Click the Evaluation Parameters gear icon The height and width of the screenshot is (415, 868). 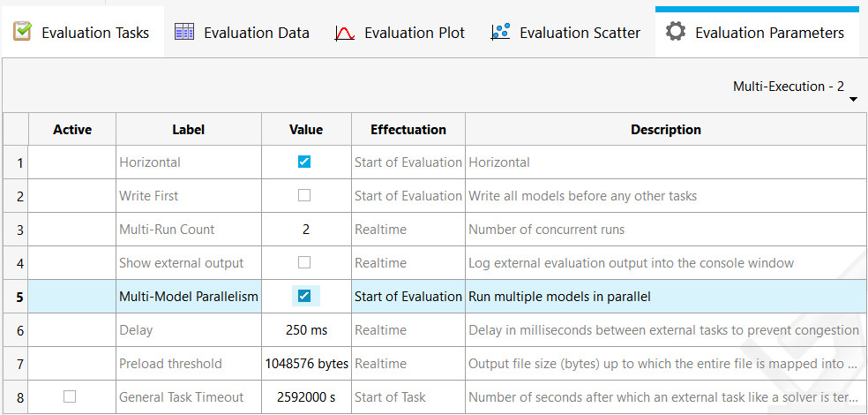[676, 33]
